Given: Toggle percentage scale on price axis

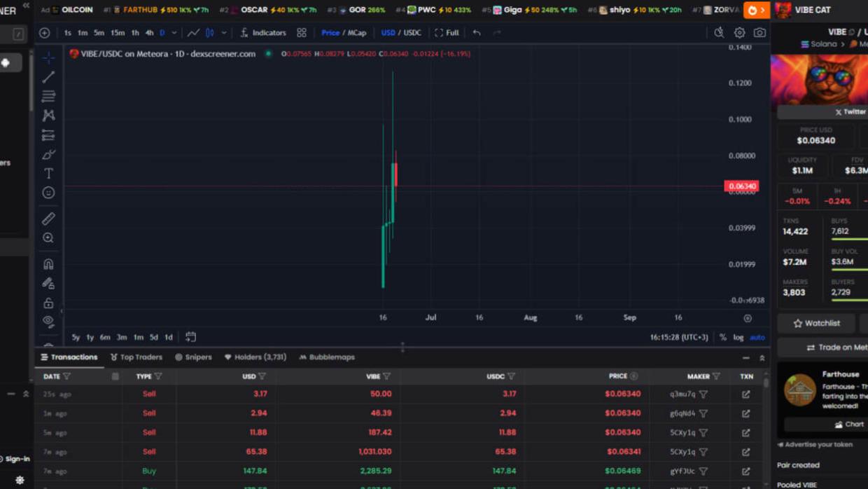Looking at the screenshot, I should (x=723, y=338).
